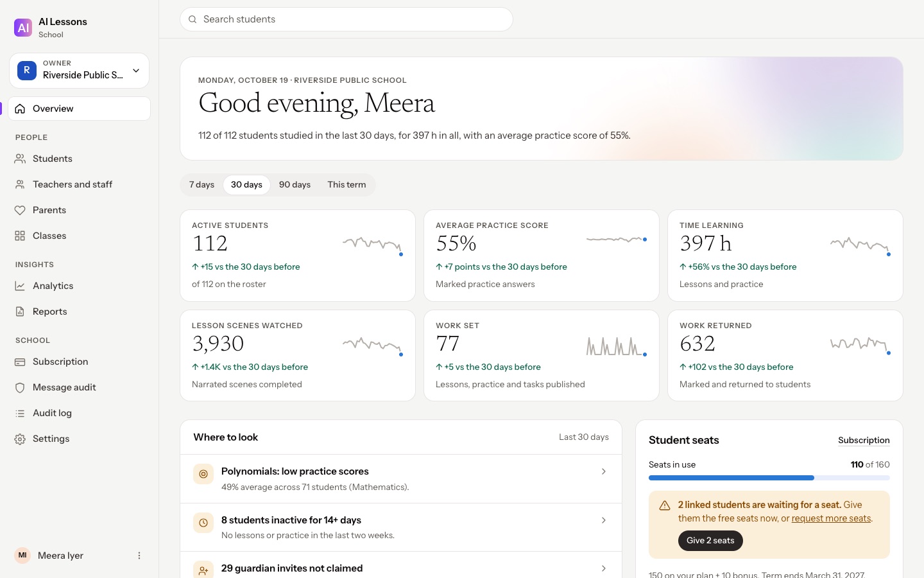
Task: Click the '55%' average practice score value
Action: pyautogui.click(x=456, y=243)
